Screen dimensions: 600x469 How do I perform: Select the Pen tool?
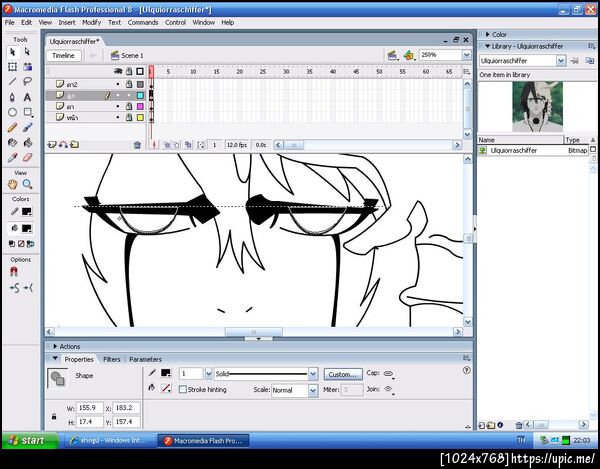point(12,97)
